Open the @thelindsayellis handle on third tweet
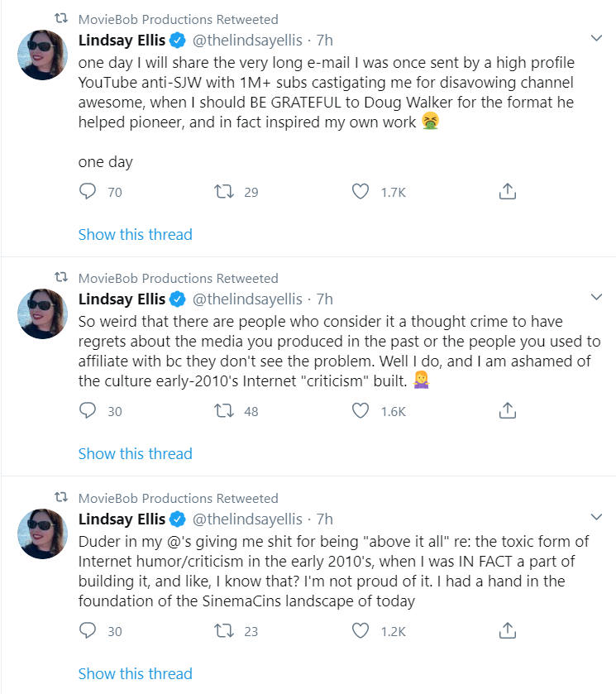Screen dimensions: 616x694 point(247,519)
